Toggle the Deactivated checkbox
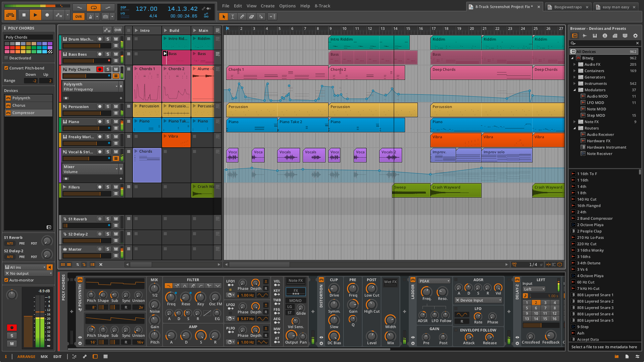 [6, 58]
